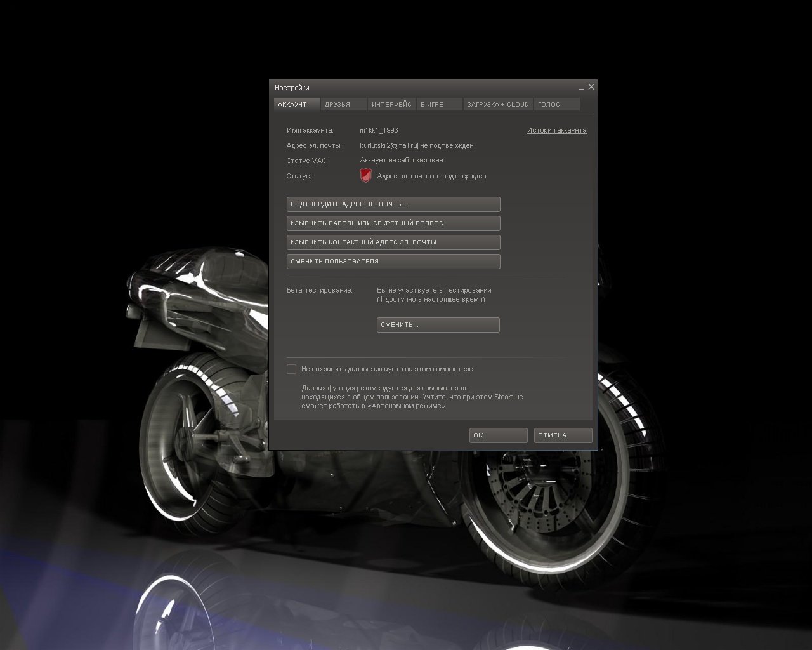Open the Загрузка + Cloud tab
The width and height of the screenshot is (812, 650).
498,105
